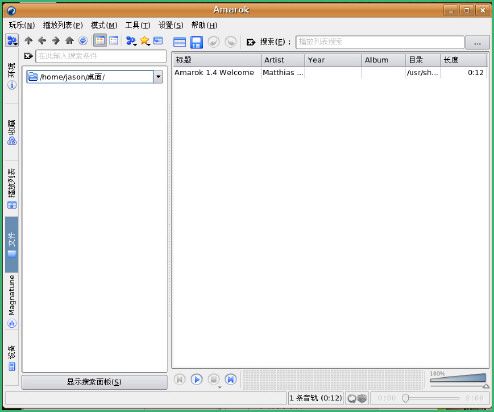Switch file browser to short view icon
Image resolution: width=494 pixels, height=412 pixels.
point(100,41)
